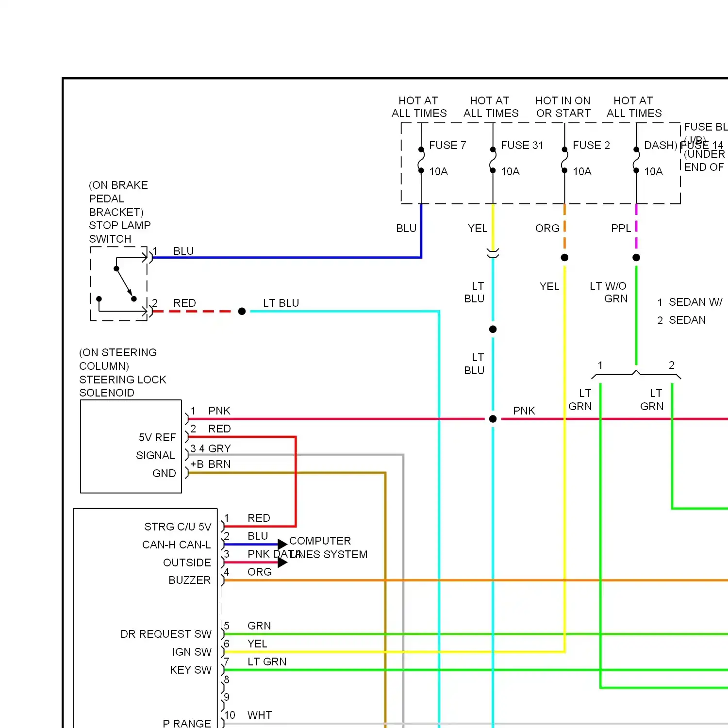
Task: Click the LT BLU label on stop lamp wire
Action: tap(281, 303)
